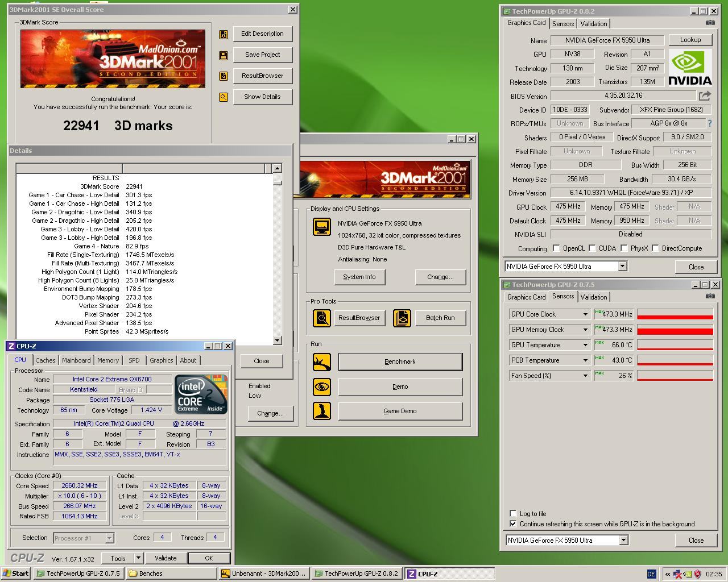Click the OK button in CPU-Z

click(209, 558)
